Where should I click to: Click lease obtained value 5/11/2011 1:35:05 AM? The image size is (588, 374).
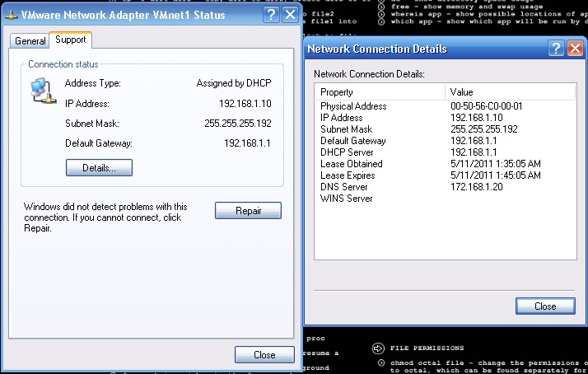coord(496,164)
